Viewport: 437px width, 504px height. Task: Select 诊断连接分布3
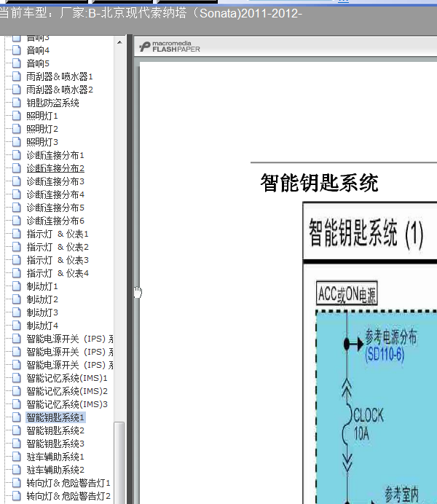(55, 181)
